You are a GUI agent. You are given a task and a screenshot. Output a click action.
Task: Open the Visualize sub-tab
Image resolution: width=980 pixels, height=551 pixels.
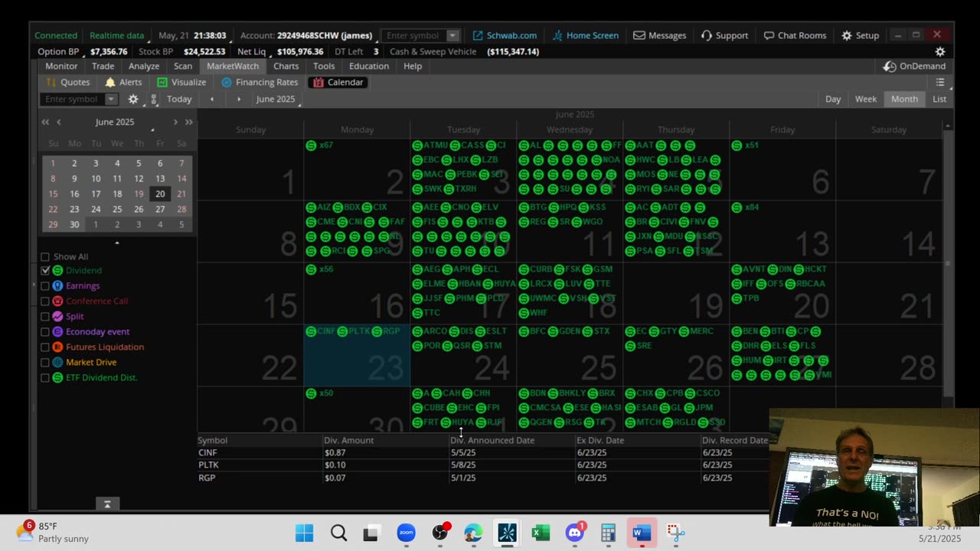coord(181,82)
